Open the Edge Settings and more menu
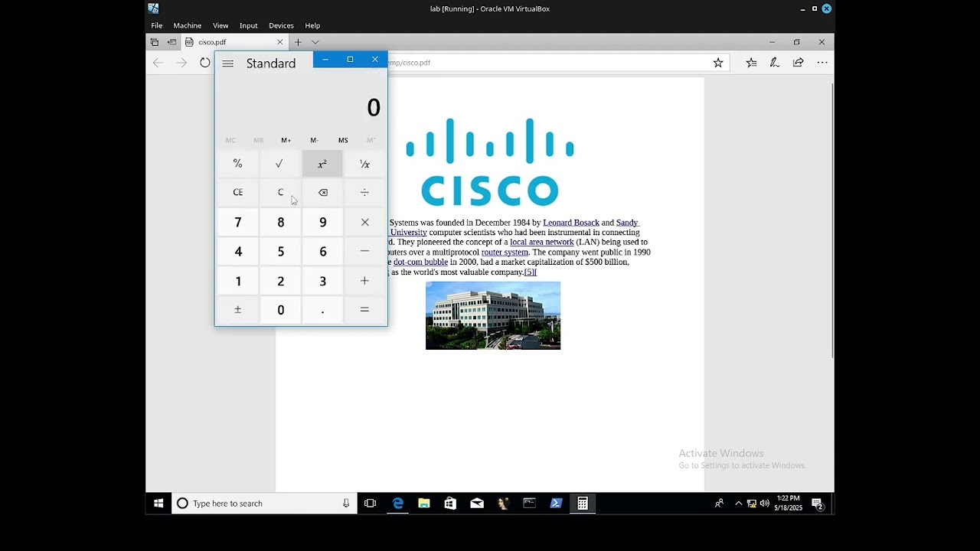980x551 pixels. point(822,63)
